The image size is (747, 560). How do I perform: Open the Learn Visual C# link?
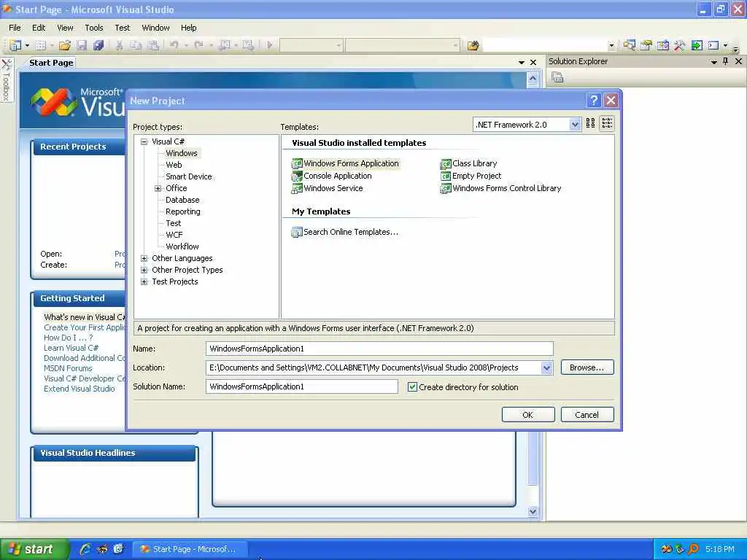coord(71,348)
